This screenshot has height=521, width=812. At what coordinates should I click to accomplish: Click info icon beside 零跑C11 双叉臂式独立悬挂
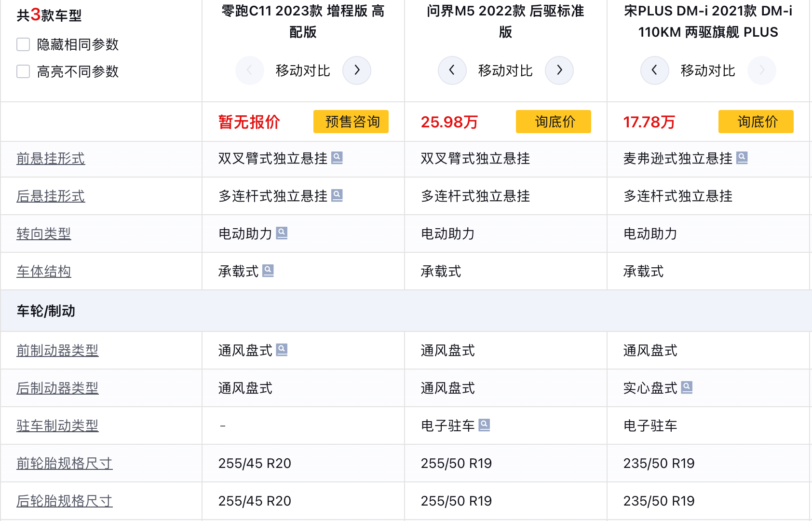coord(337,158)
